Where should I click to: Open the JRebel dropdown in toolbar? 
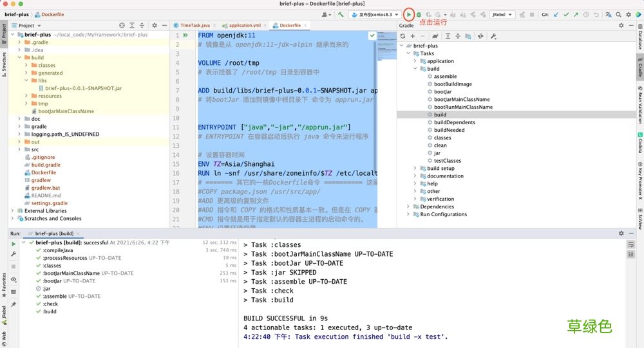click(502, 14)
